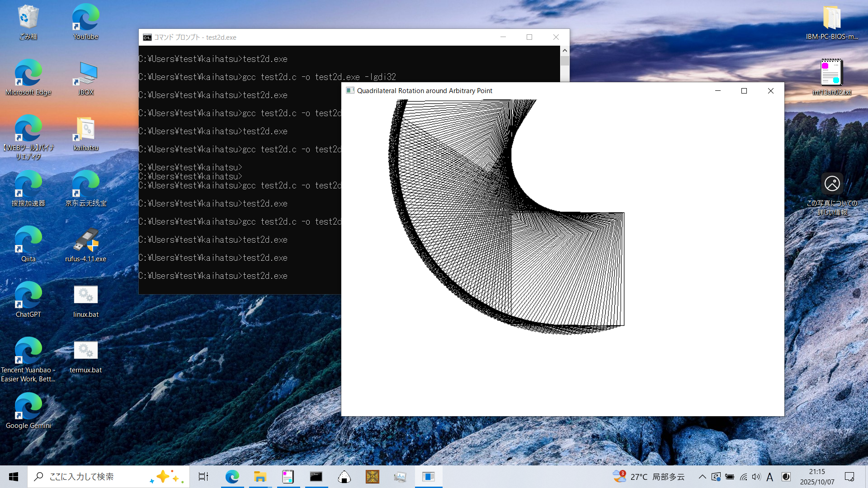
Task: Open the volume control in the system tray
Action: click(756, 477)
